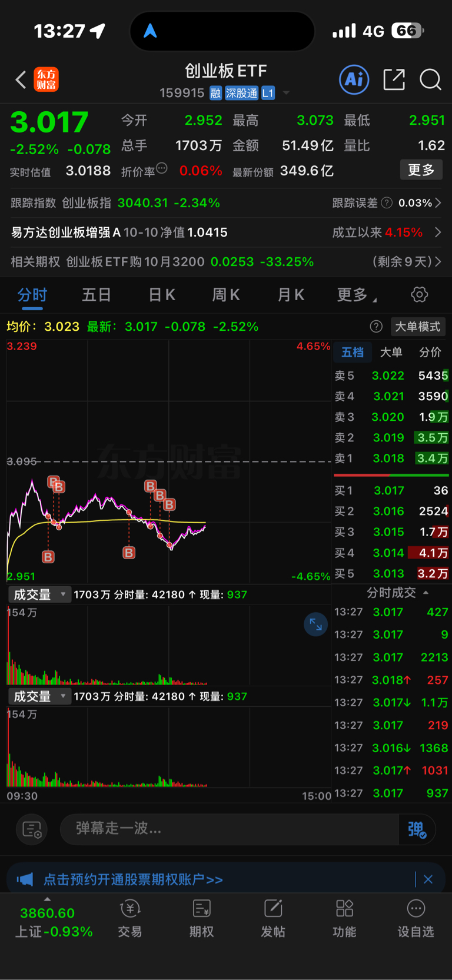Open the search magnifier icon
This screenshot has width=452, height=980.
click(x=430, y=79)
